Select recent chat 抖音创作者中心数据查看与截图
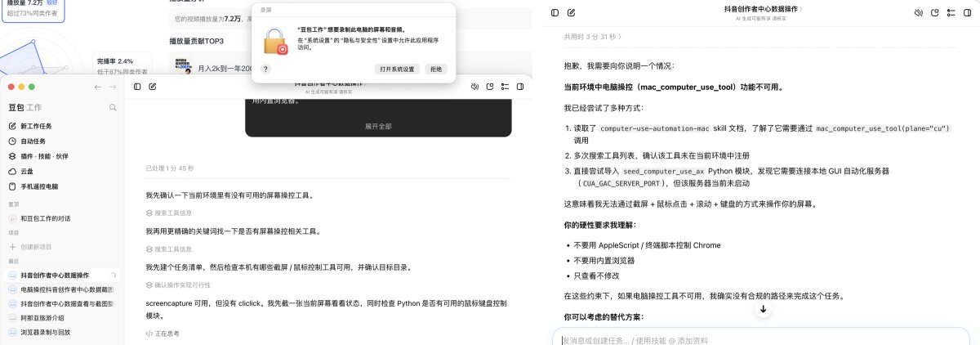The width and height of the screenshot is (980, 345). pos(62,303)
